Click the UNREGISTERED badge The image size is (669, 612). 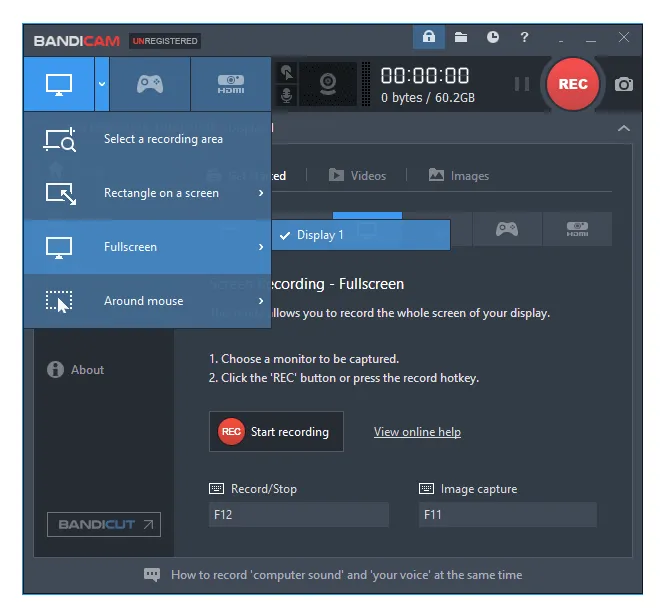click(x=165, y=41)
